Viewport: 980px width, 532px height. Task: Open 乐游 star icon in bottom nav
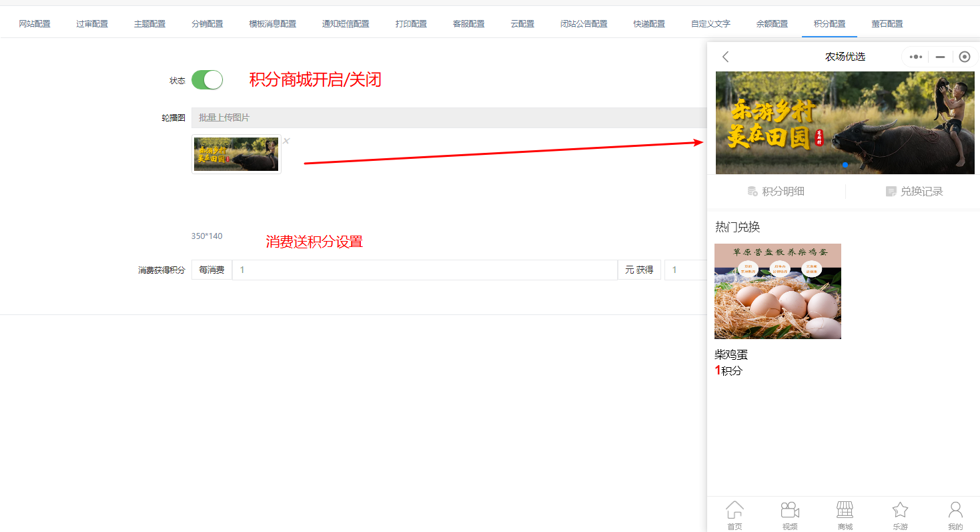tap(900, 510)
